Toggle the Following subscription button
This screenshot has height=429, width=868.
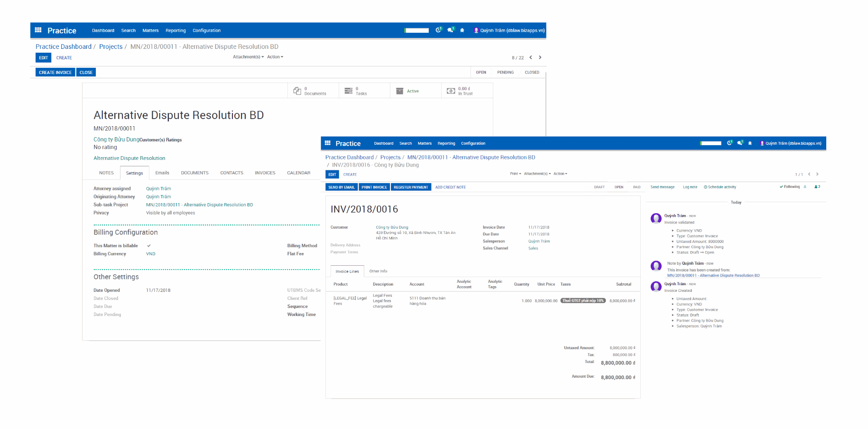tap(790, 187)
